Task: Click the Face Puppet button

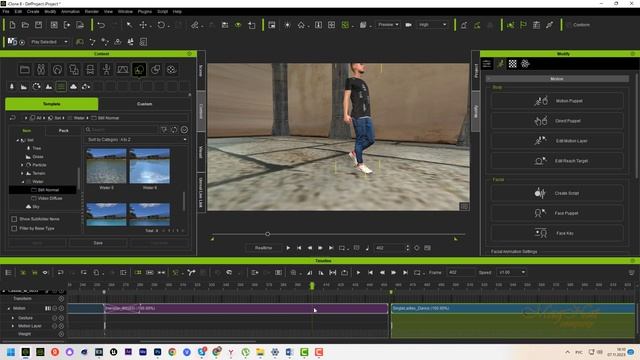Action: click(x=557, y=213)
